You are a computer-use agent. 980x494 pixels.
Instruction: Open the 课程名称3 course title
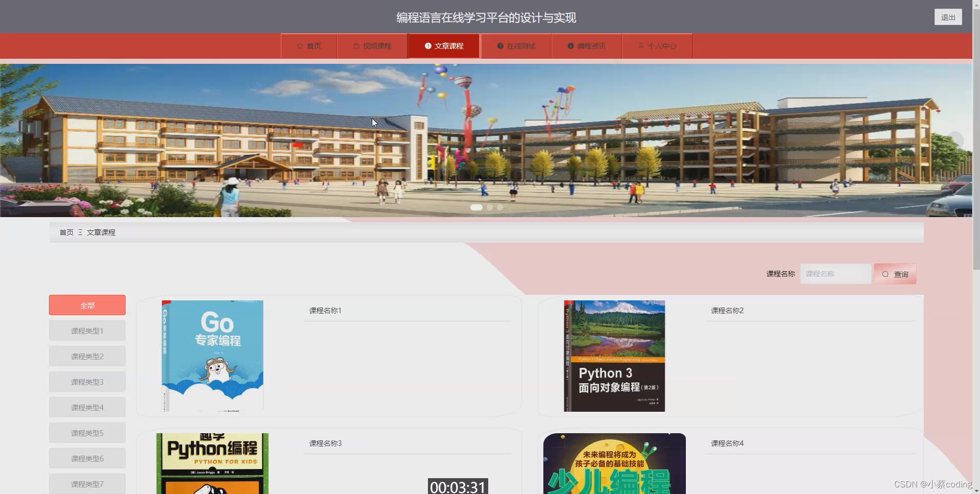[325, 443]
